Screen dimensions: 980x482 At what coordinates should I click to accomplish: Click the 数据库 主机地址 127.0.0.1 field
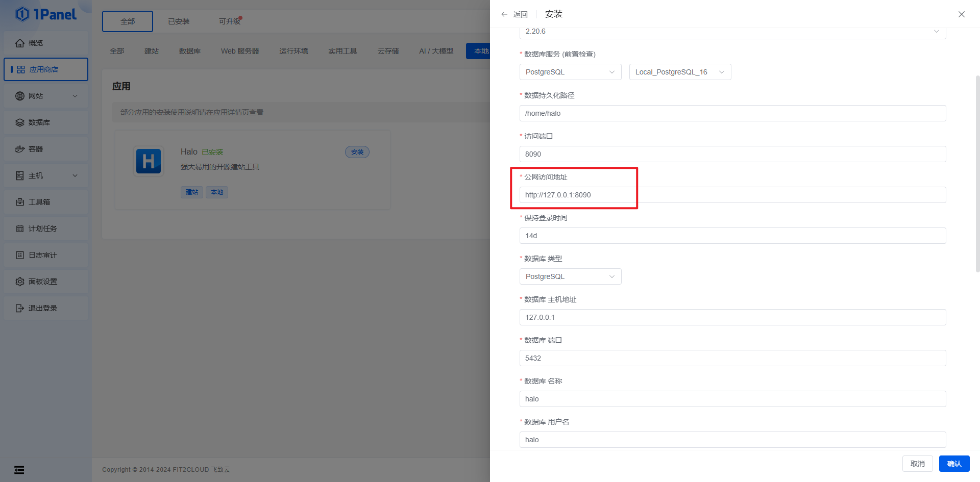coord(732,317)
